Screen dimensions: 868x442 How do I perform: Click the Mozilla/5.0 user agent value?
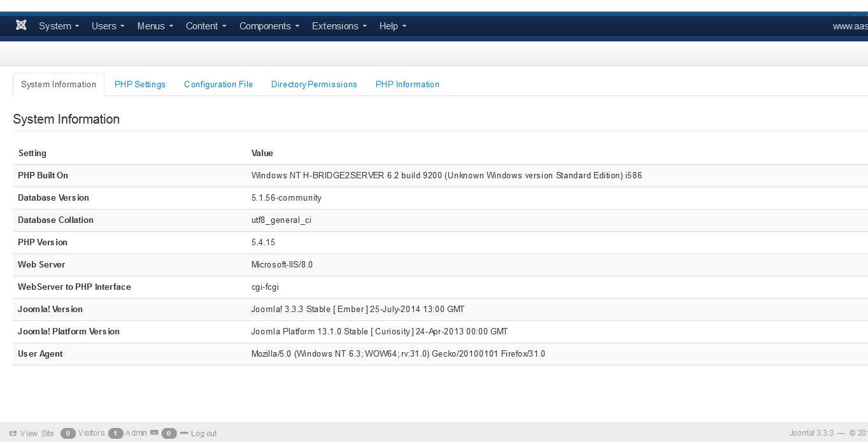click(x=398, y=353)
